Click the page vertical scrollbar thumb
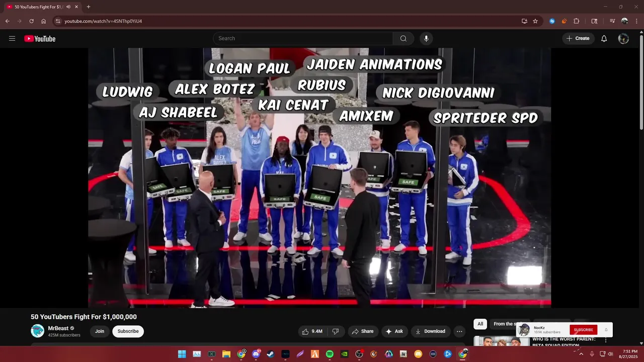This screenshot has width=644, height=362. 641,83
